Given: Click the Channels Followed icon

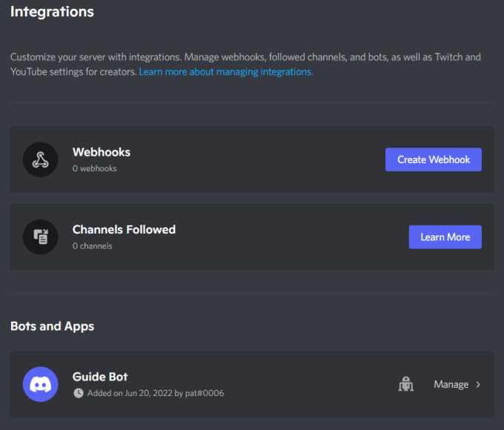Looking at the screenshot, I should [41, 237].
